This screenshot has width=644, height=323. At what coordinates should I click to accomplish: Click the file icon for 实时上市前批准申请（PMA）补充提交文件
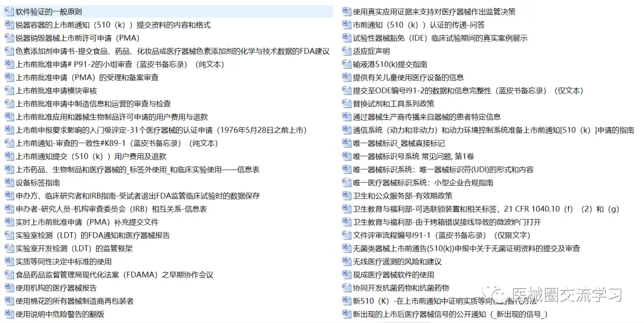[9, 222]
